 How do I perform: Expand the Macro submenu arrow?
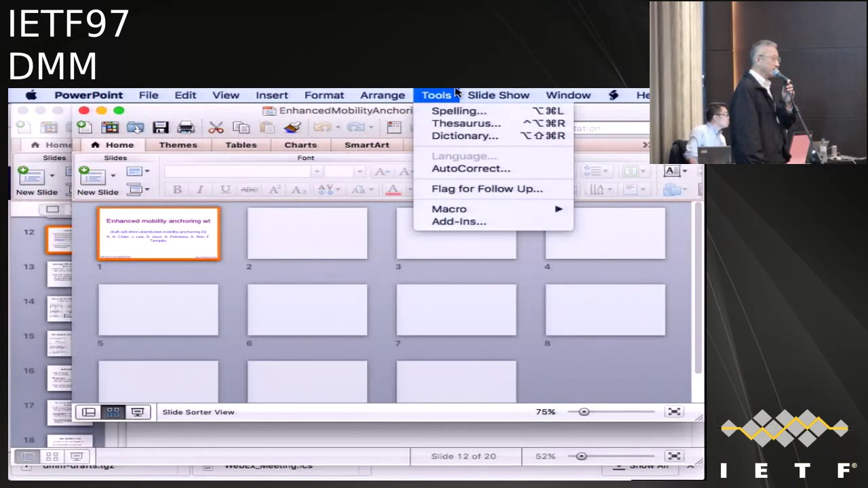[559, 209]
